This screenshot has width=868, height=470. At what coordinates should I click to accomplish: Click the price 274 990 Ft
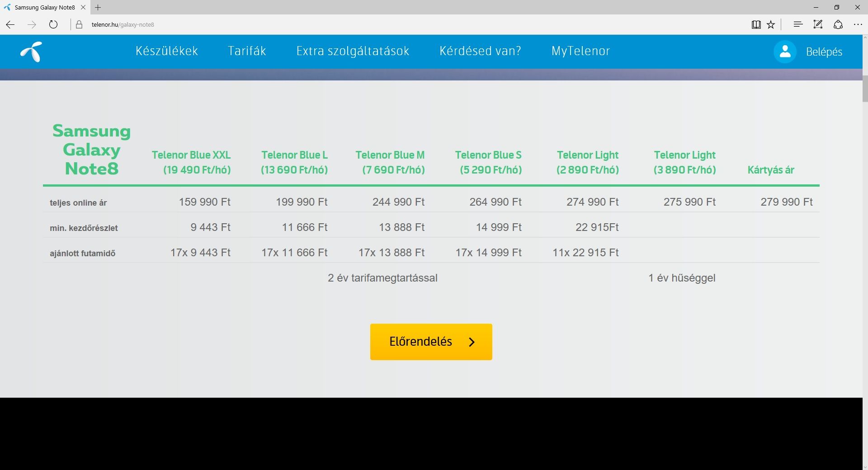tap(593, 202)
